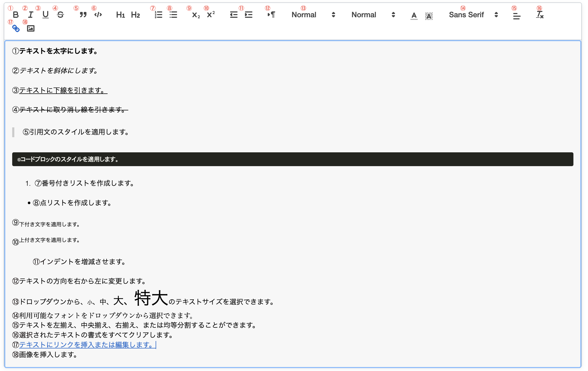Apply Heading 1 style

[121, 15]
